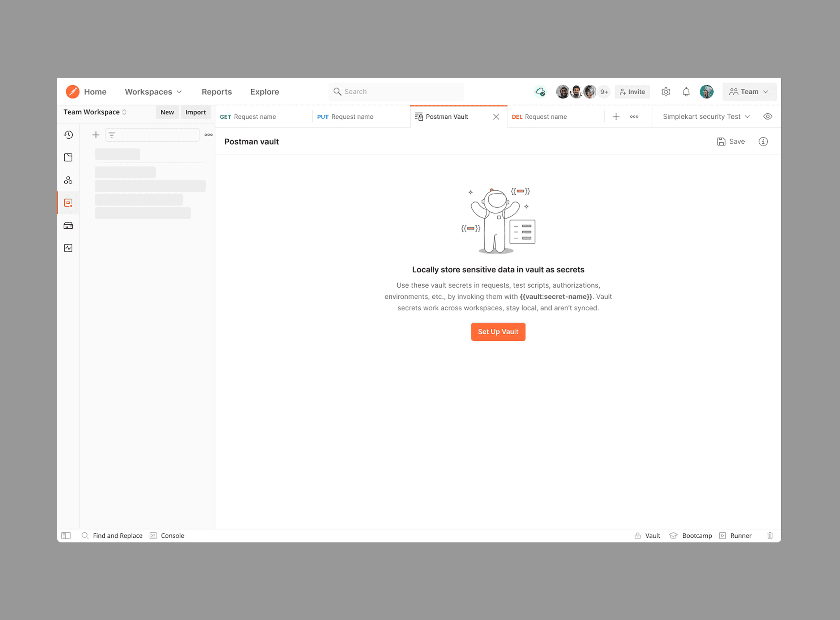Add a new sidebar item with plus
840x620 pixels.
point(96,135)
